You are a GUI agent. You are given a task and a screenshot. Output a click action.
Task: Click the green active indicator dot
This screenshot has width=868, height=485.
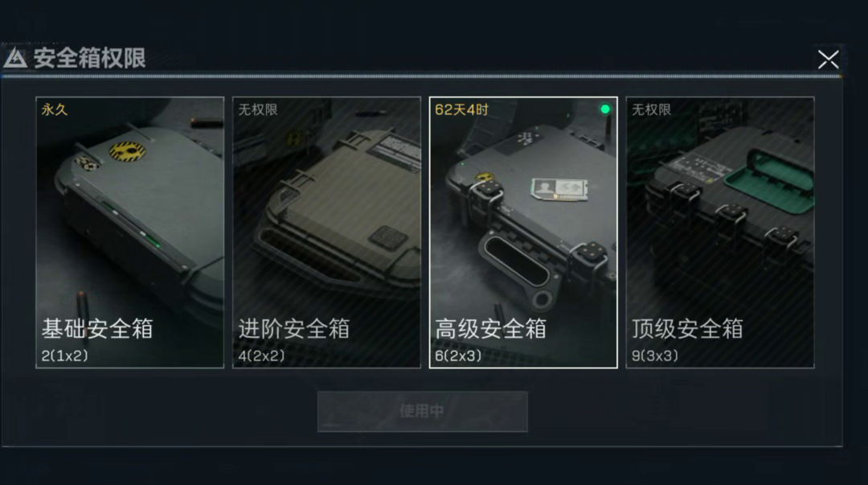coord(605,109)
